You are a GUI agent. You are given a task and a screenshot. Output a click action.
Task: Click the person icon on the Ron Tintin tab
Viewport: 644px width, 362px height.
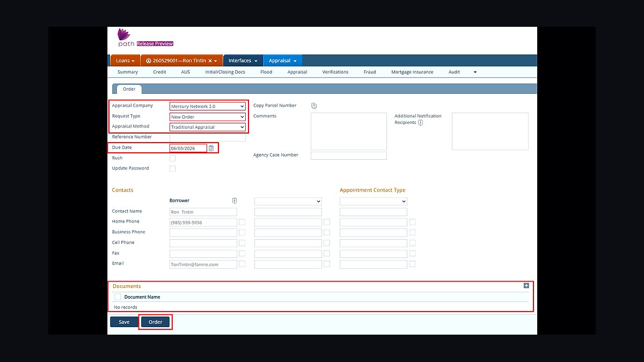[149, 61]
